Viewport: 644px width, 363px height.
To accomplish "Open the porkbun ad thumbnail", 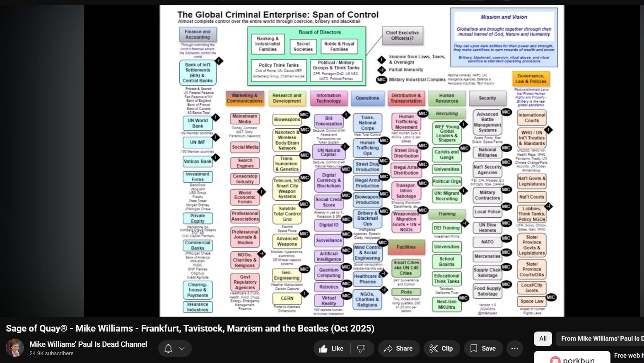I will (572, 358).
